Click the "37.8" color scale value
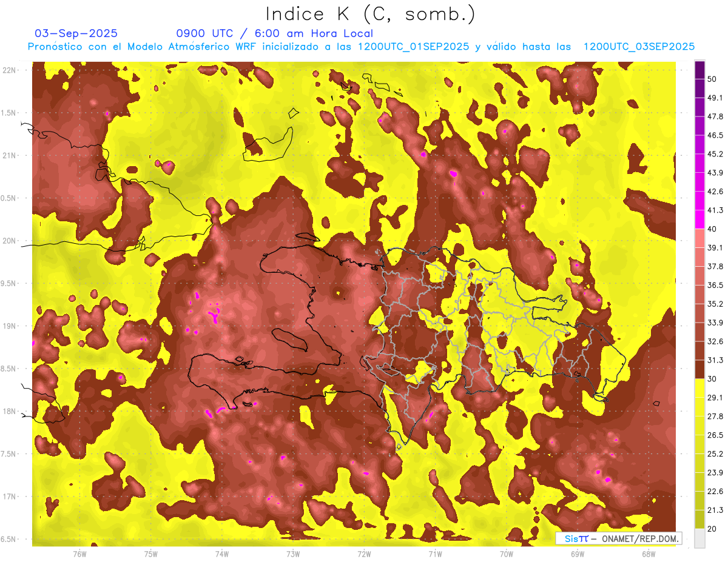The width and height of the screenshot is (728, 562). [x=715, y=266]
